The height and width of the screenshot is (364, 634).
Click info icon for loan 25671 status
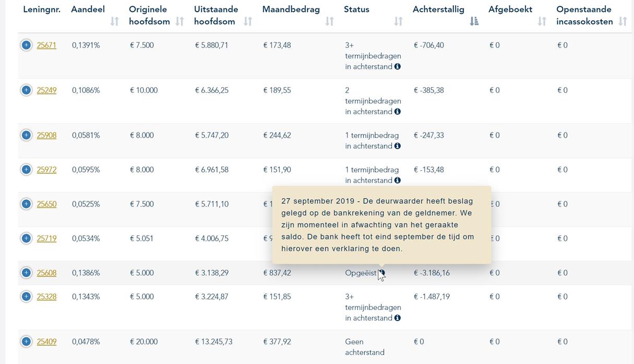pyautogui.click(x=398, y=67)
